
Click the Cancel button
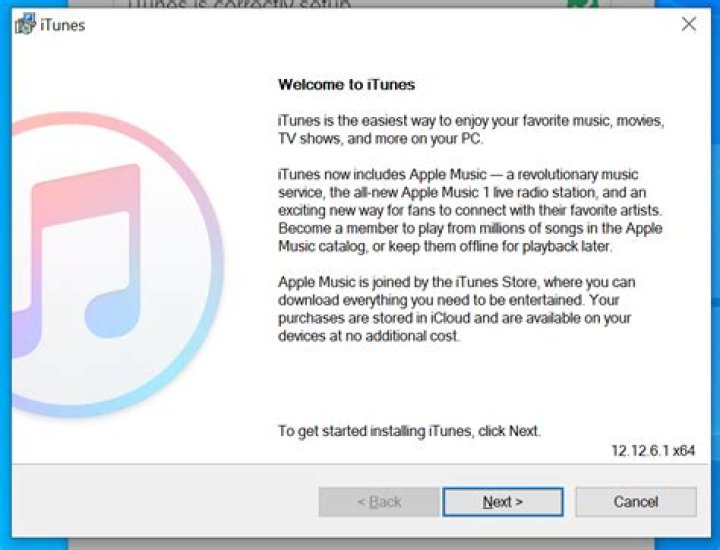pos(636,502)
